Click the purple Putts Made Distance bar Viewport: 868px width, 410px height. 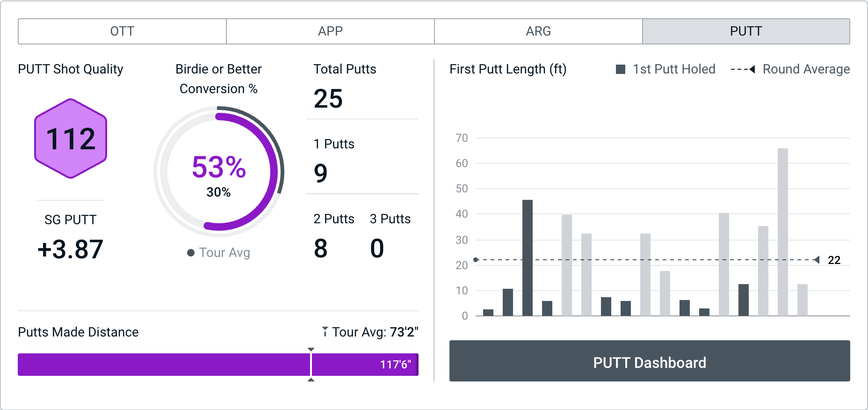164,365
